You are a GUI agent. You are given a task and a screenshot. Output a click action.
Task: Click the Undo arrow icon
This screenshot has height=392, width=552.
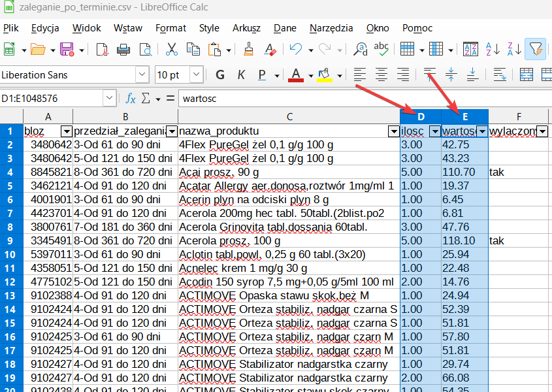296,49
